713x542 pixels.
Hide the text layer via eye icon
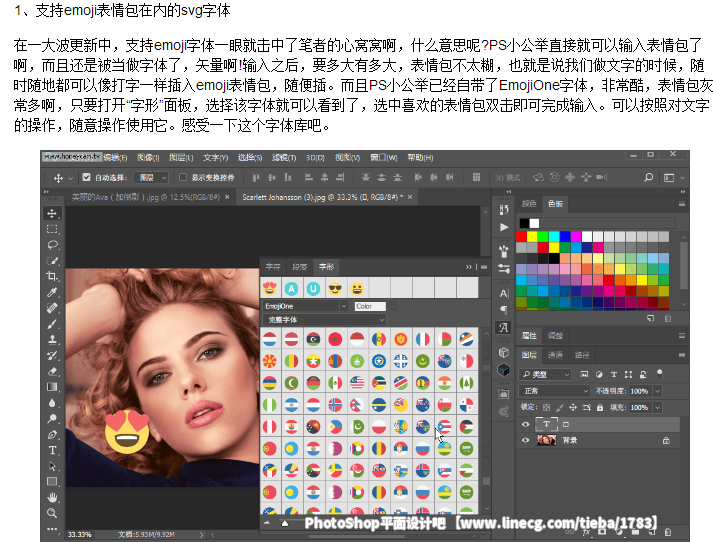(x=526, y=424)
